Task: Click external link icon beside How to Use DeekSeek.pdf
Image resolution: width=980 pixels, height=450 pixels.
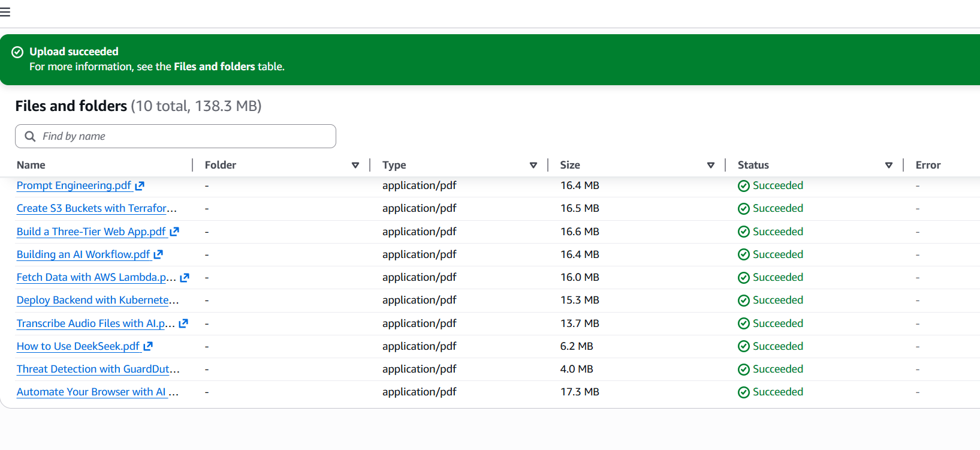Action: 148,346
